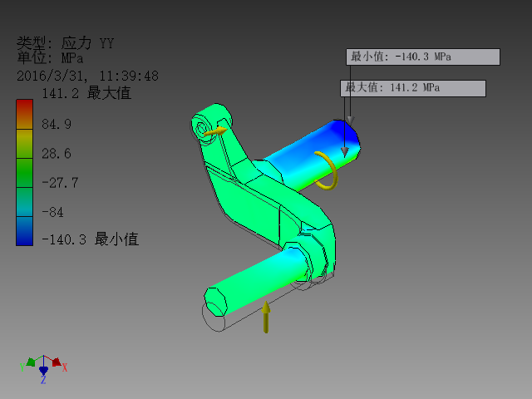Click the yellow force arrow at the bottom shaft
This screenshot has height=399, width=532.
pos(266,317)
